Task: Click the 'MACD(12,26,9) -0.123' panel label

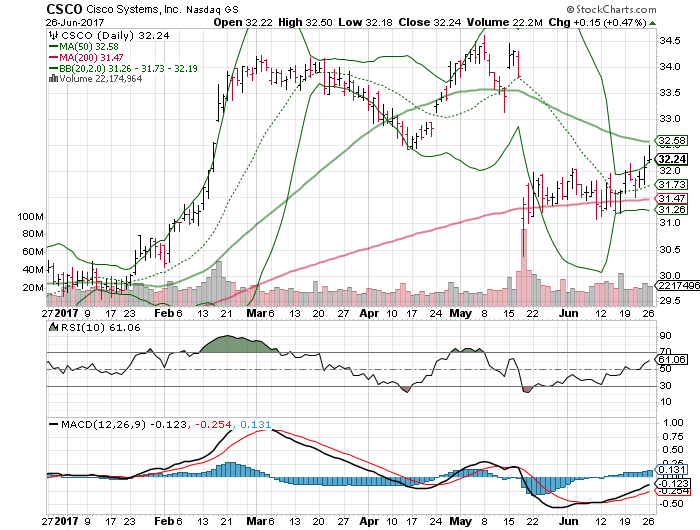Action: (x=123, y=424)
